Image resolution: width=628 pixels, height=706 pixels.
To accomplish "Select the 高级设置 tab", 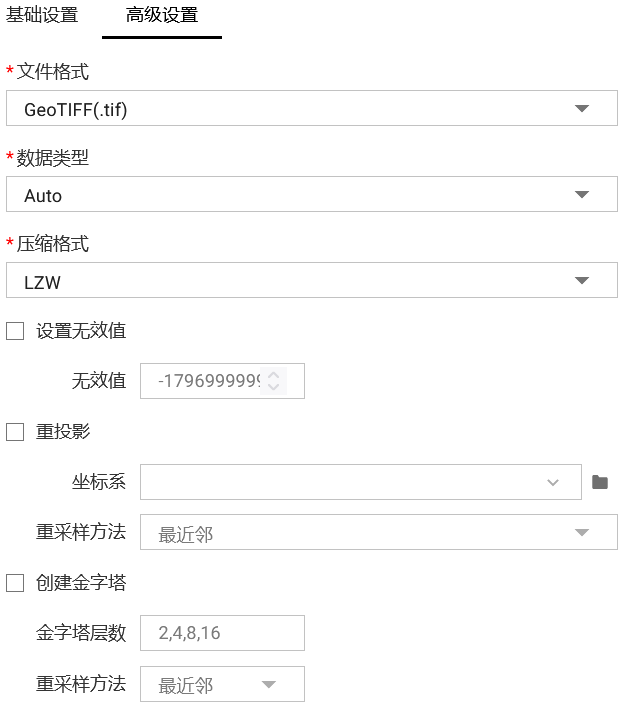I will click(x=162, y=16).
